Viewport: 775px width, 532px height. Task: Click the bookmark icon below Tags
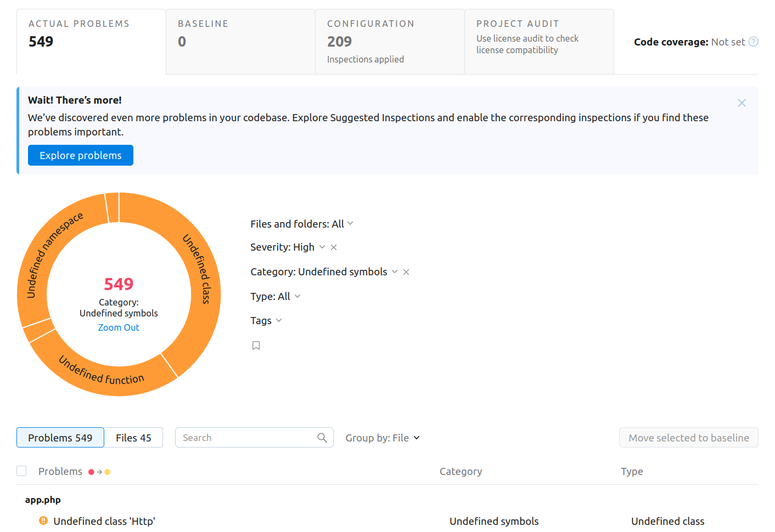[256, 346]
